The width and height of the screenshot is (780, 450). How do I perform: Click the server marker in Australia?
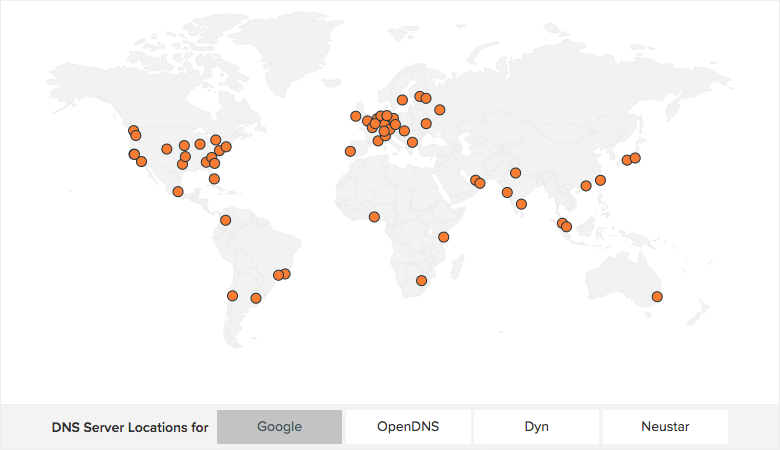[x=657, y=296]
